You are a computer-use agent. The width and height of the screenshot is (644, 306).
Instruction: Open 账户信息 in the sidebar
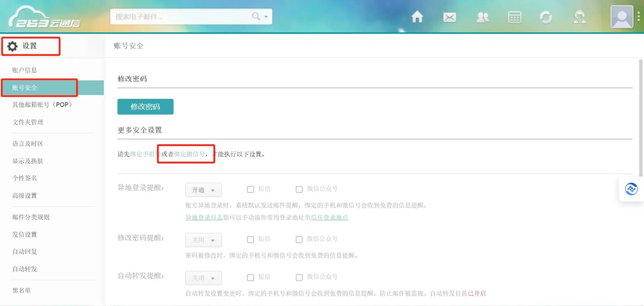point(25,70)
